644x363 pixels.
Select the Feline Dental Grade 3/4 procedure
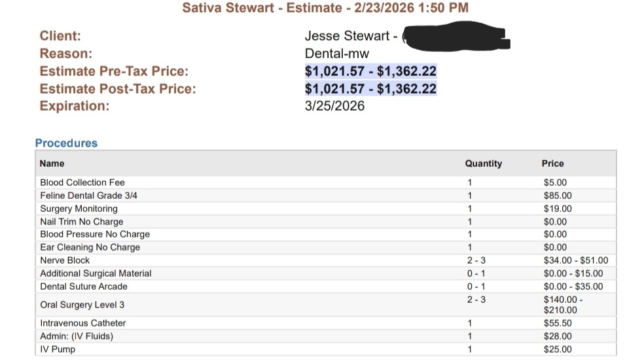point(89,196)
